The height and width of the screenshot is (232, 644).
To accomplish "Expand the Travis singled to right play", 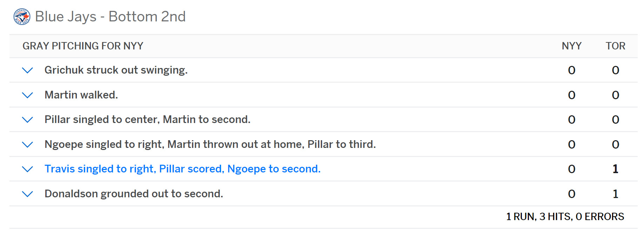I will [x=27, y=169].
